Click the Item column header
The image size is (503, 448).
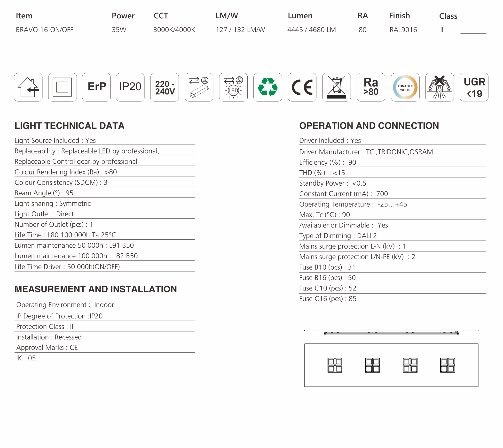click(x=24, y=16)
